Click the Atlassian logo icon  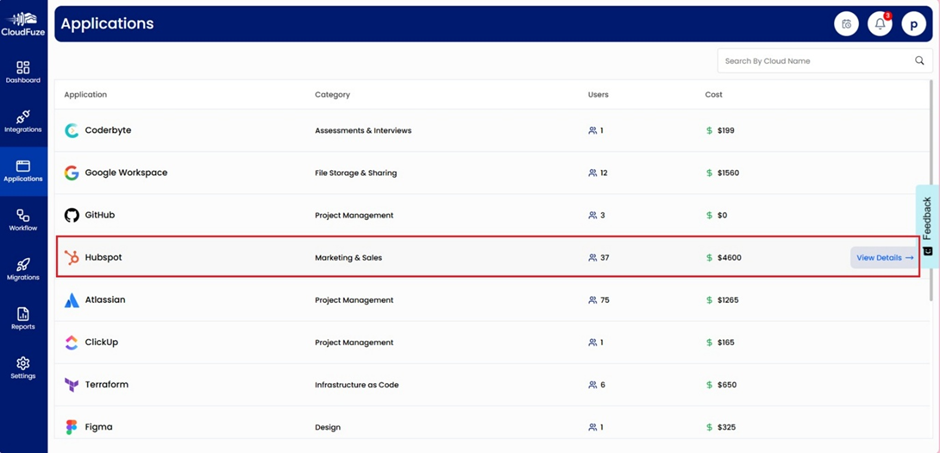click(x=71, y=300)
